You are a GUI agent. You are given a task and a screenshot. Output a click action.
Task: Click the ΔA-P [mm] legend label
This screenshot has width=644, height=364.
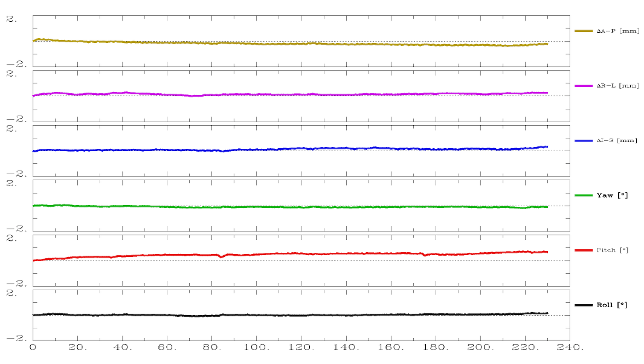coord(618,31)
